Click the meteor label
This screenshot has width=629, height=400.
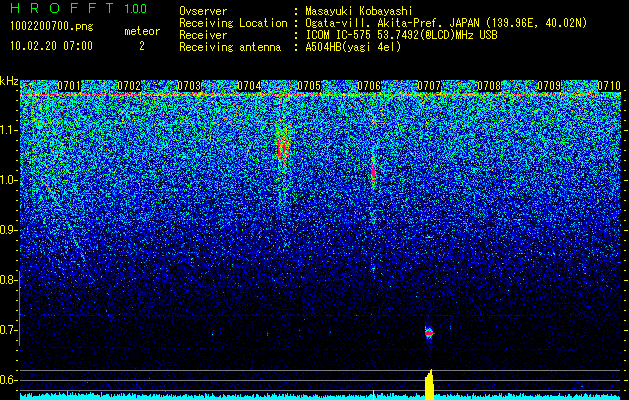(142, 31)
